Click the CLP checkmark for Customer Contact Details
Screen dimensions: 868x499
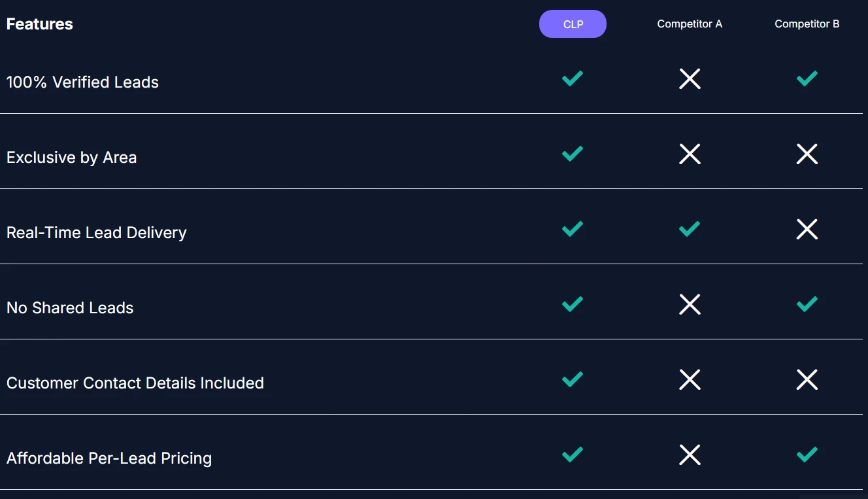[573, 380]
